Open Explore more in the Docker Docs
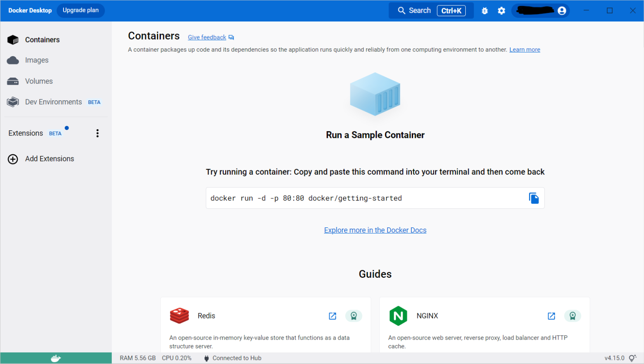The width and height of the screenshot is (644, 364). [x=375, y=230]
